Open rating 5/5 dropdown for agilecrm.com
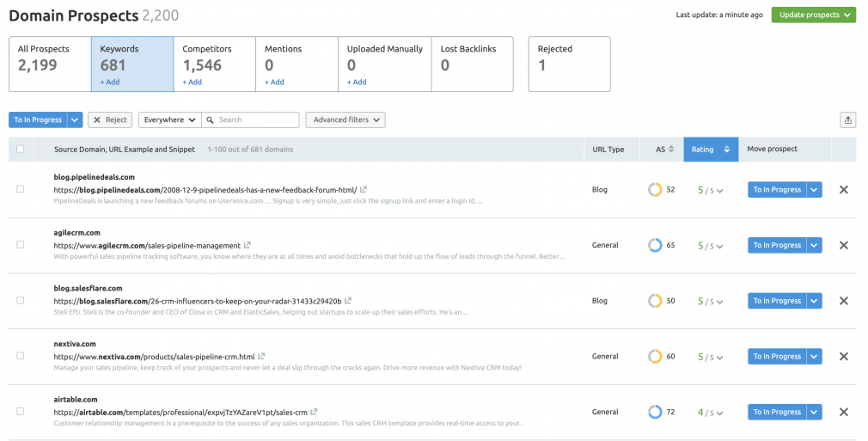 710,246
